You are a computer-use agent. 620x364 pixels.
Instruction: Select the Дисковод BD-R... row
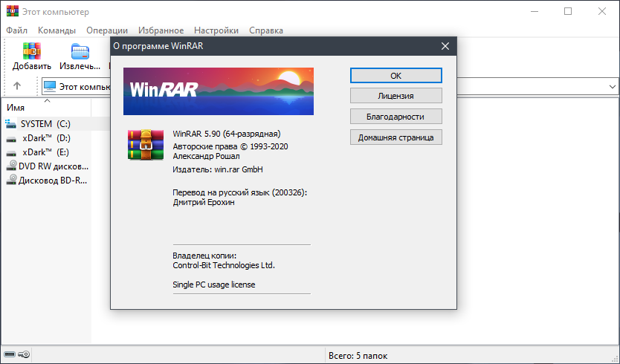pos(47,181)
